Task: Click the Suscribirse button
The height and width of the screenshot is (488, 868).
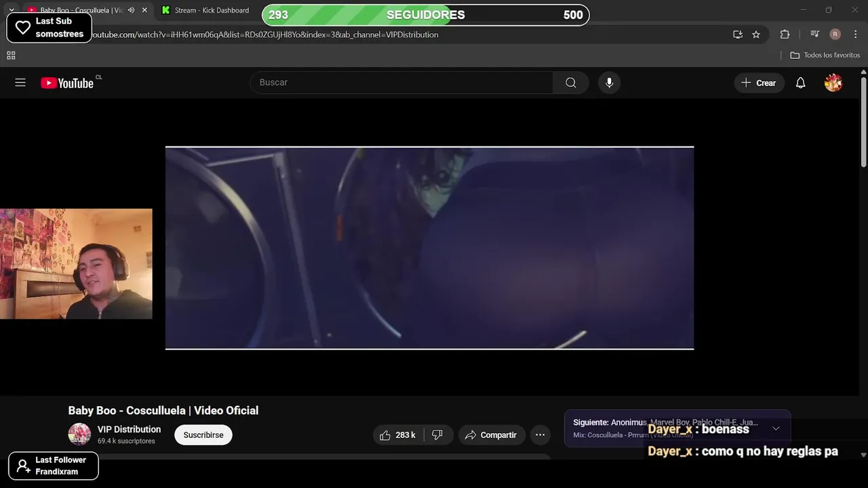Action: coord(203,435)
